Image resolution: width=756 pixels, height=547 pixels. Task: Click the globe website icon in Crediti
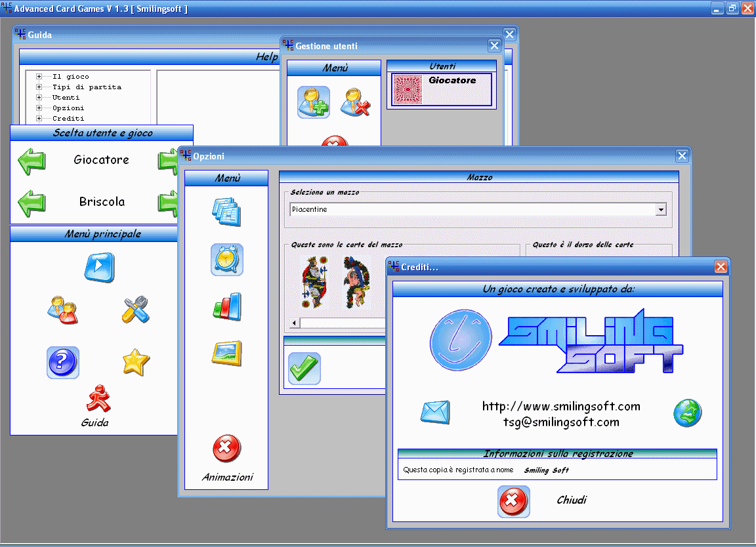[687, 413]
